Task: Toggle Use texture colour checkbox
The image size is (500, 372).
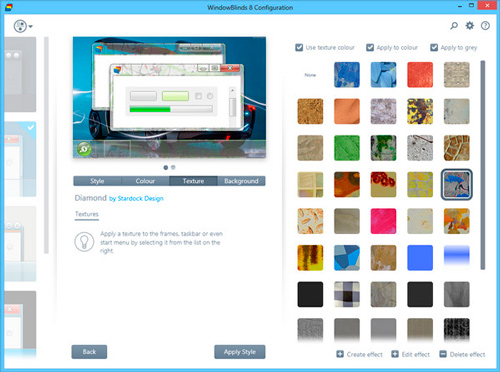Action: click(299, 47)
